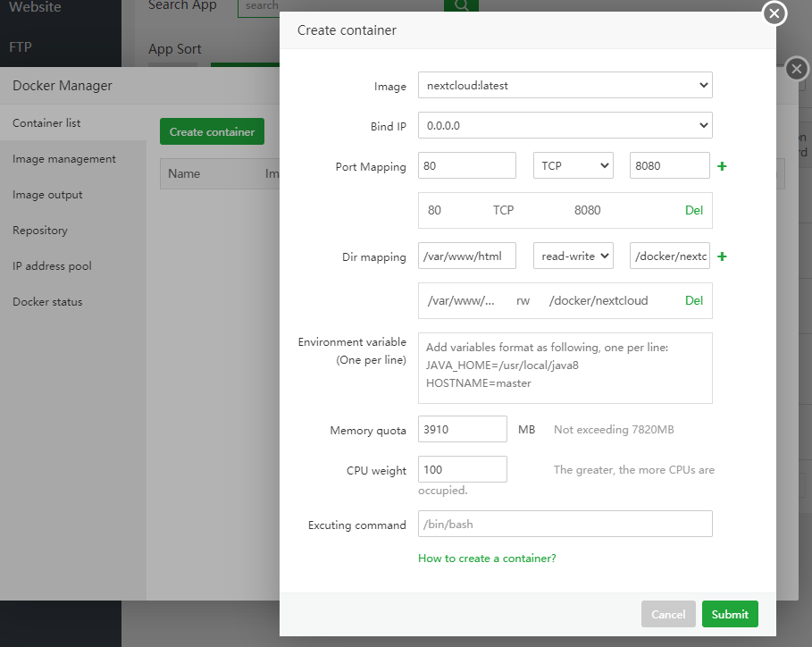Image resolution: width=812 pixels, height=647 pixels.
Task: Close the Create container dialog with X
Action: tap(774, 13)
